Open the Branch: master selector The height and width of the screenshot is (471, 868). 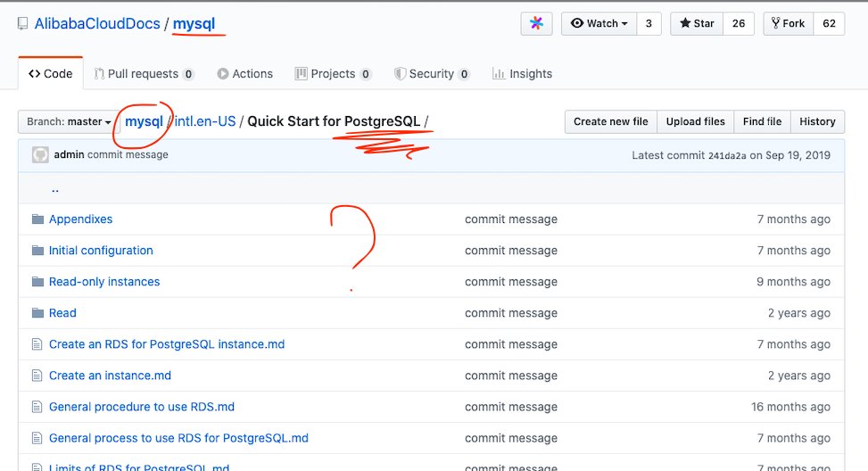69,121
